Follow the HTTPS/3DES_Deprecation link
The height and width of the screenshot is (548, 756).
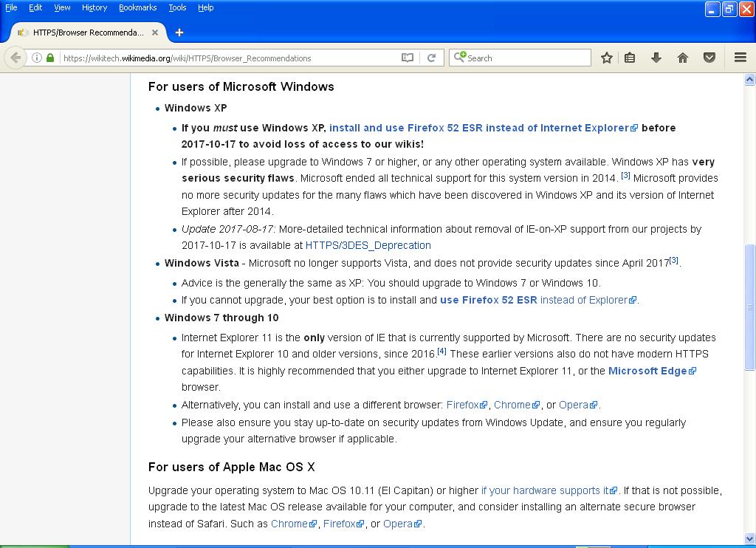point(368,245)
